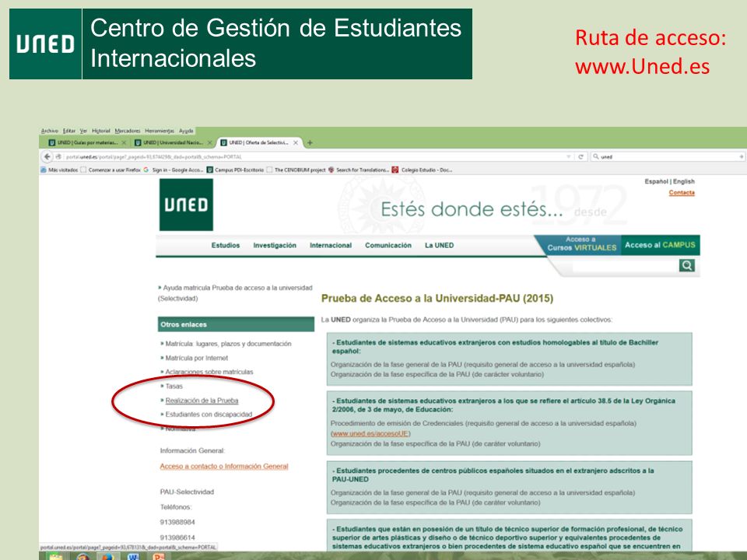This screenshot has width=747, height=560.
Task: Click the reload icon in the address bar
Action: (x=580, y=156)
